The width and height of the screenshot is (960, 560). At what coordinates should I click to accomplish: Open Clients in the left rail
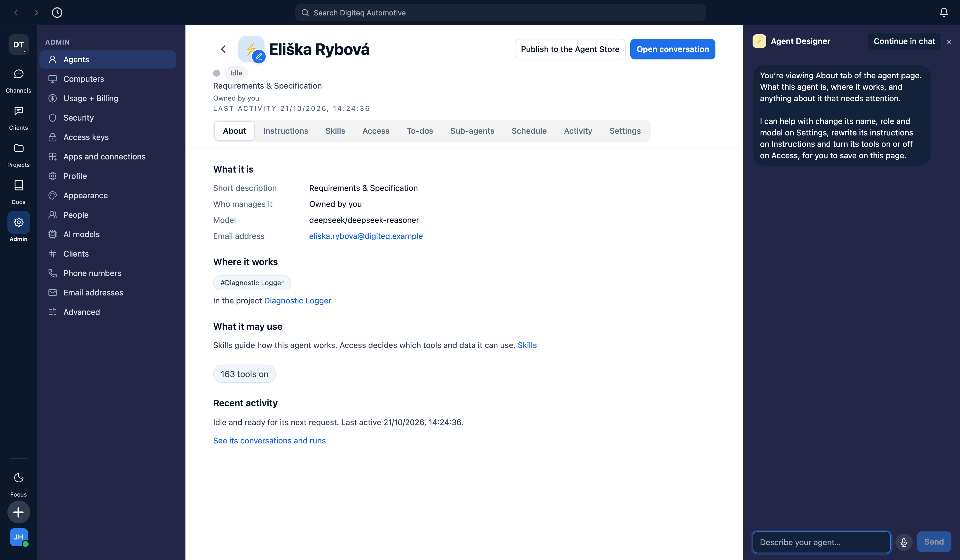click(x=18, y=118)
